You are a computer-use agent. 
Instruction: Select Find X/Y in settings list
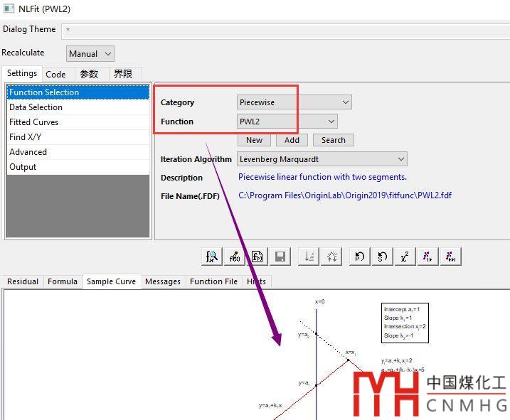click(78, 137)
